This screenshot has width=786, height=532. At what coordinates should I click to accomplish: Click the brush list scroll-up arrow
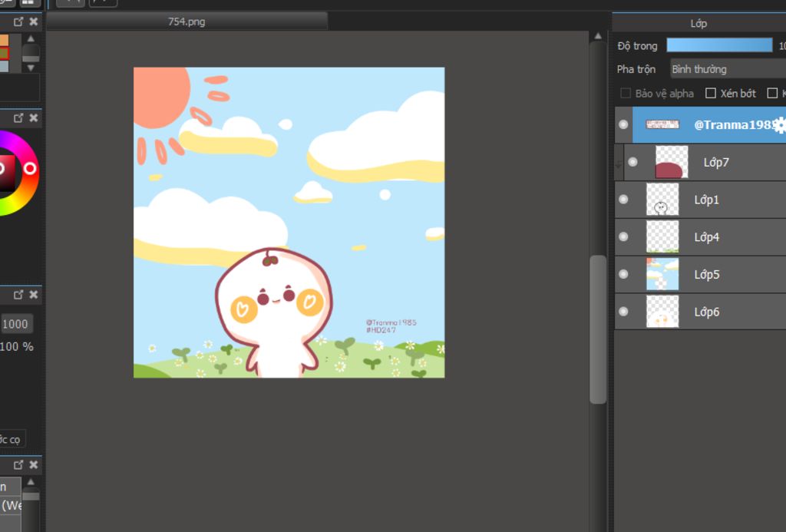click(x=31, y=482)
